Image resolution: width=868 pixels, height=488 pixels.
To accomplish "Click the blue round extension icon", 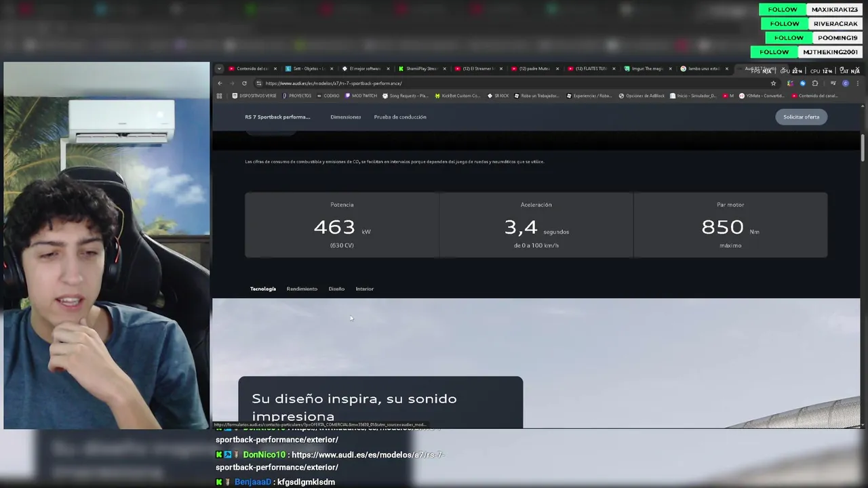I will pyautogui.click(x=803, y=83).
